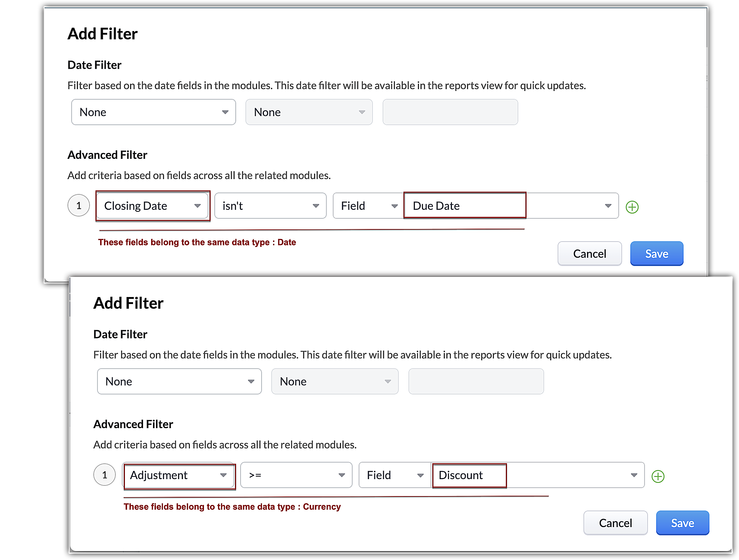Open the >= operator dropdown
This screenshot has height=560, width=739.
click(296, 475)
